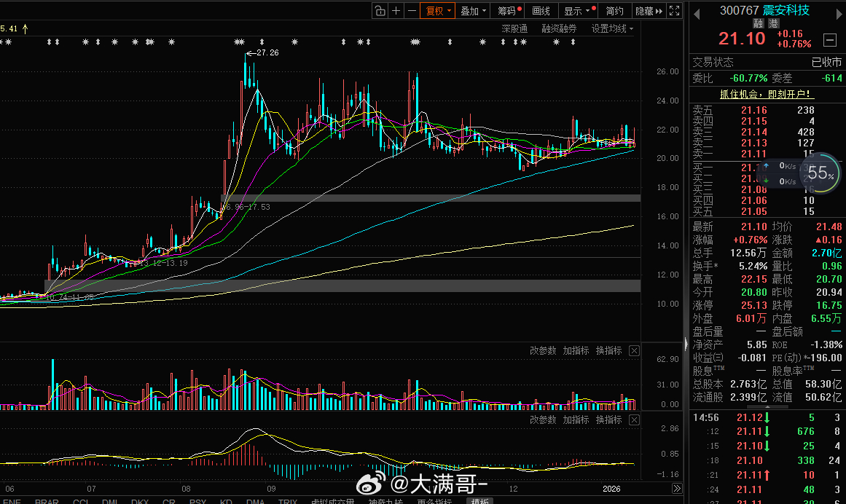Click 改参数 in MACD indicator panel
The image size is (846, 504).
click(x=543, y=420)
